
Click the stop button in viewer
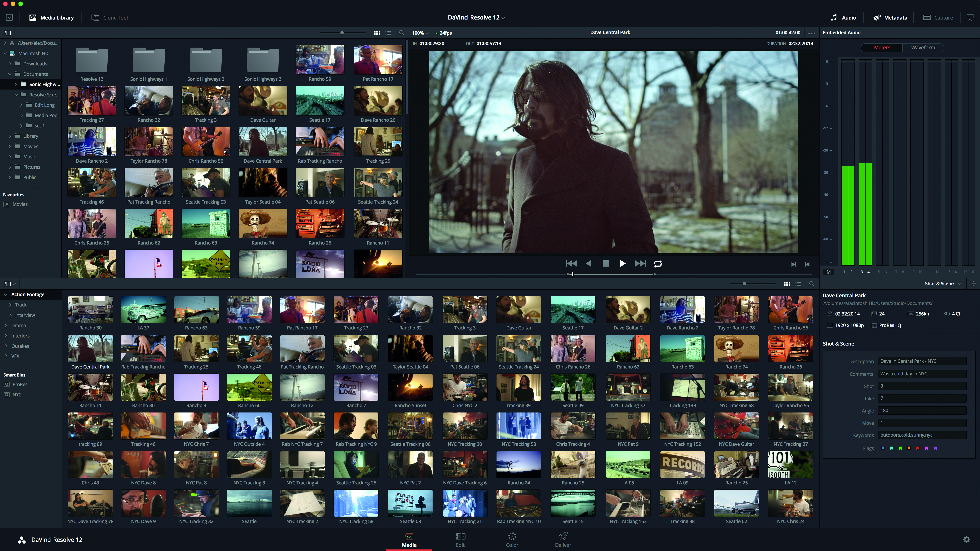pyautogui.click(x=606, y=263)
